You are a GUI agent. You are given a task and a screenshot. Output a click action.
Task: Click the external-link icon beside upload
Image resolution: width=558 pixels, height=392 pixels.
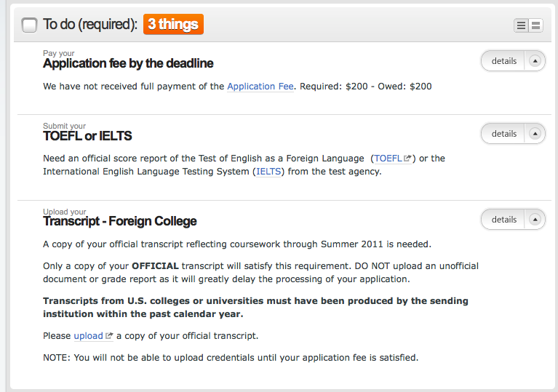click(x=109, y=336)
